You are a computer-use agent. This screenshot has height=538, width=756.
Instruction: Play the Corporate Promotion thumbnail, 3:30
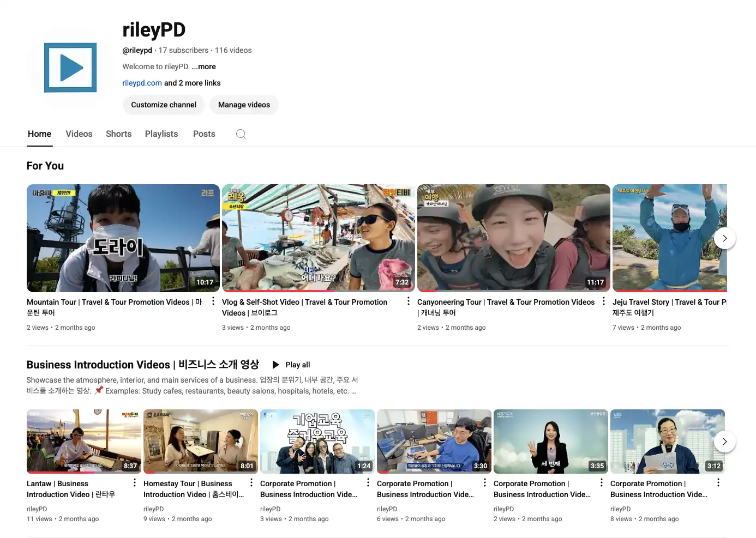(434, 442)
